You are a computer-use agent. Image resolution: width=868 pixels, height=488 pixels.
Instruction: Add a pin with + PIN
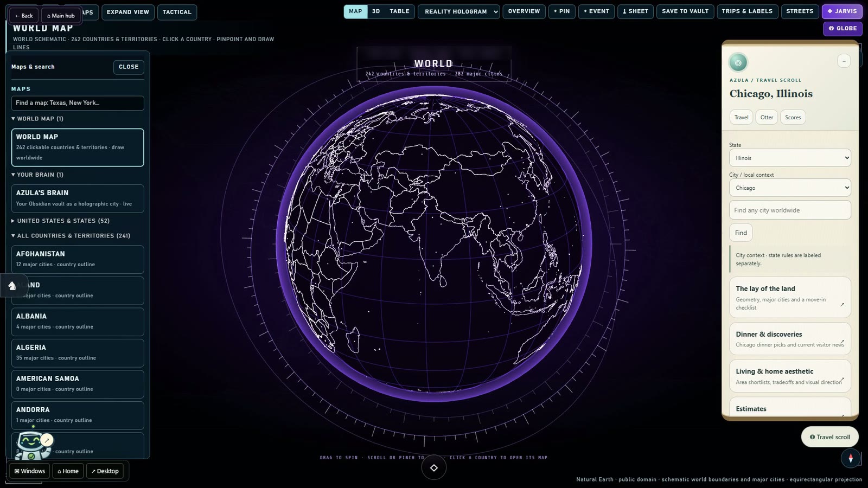(561, 11)
